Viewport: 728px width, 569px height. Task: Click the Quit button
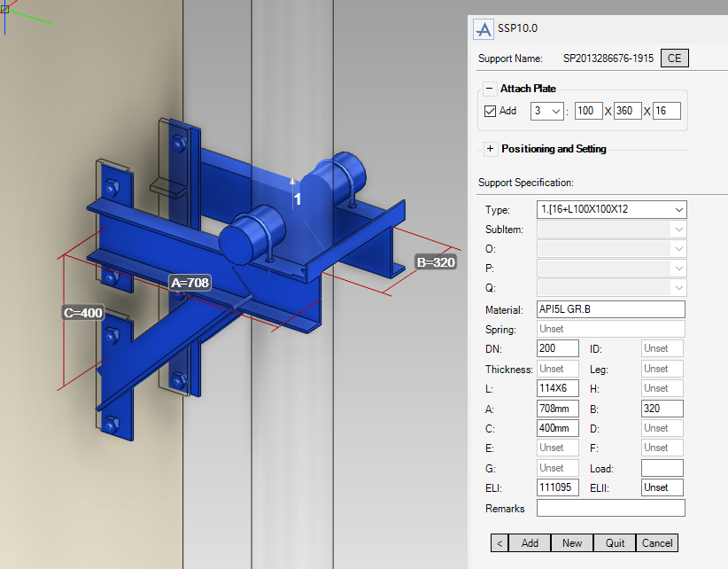point(615,542)
